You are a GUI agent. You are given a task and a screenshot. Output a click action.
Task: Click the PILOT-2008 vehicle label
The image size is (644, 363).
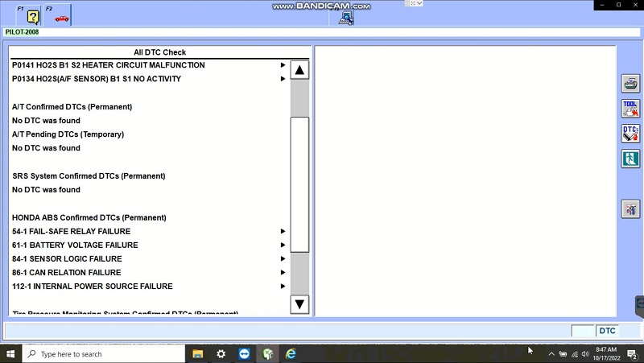[22, 32]
